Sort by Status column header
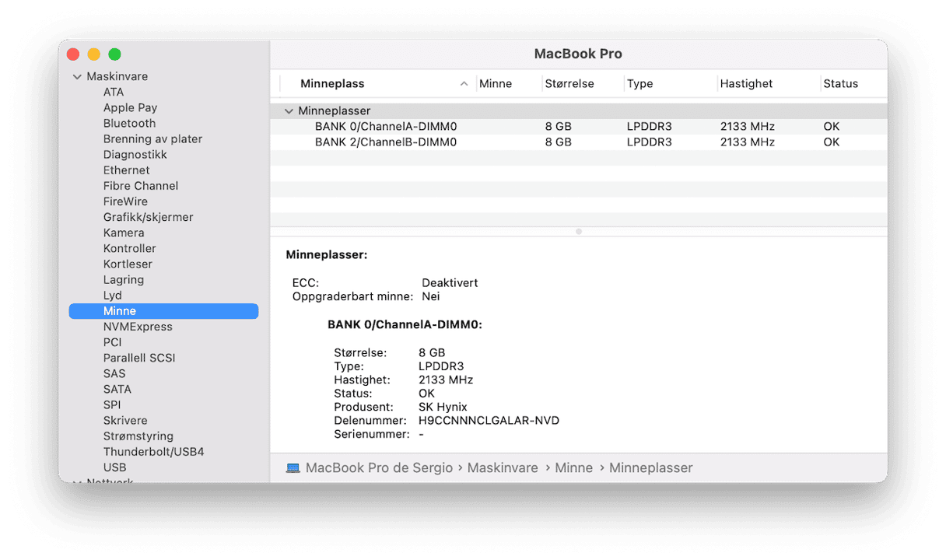 pos(840,84)
